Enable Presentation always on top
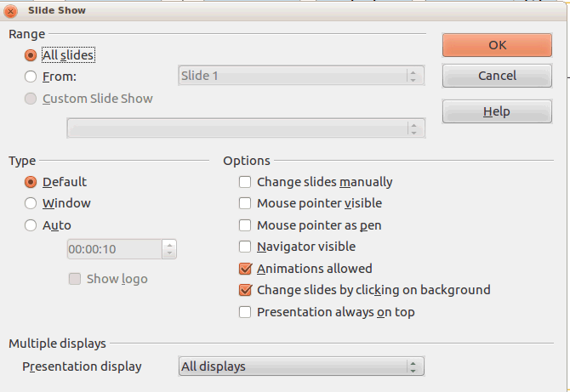Viewport: 570px width, 392px height. tap(245, 312)
